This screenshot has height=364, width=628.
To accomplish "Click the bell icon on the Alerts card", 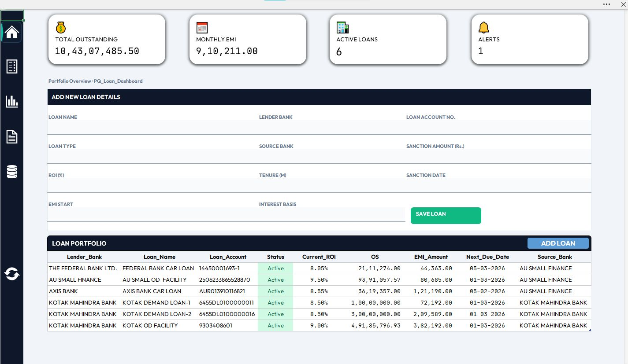I will click(x=484, y=27).
